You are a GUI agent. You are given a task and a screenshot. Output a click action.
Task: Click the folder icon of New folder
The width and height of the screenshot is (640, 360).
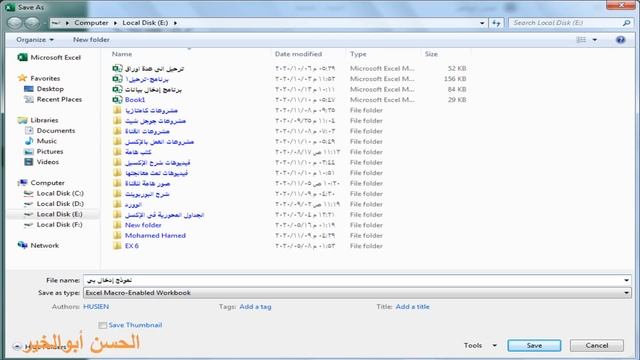click(117, 225)
